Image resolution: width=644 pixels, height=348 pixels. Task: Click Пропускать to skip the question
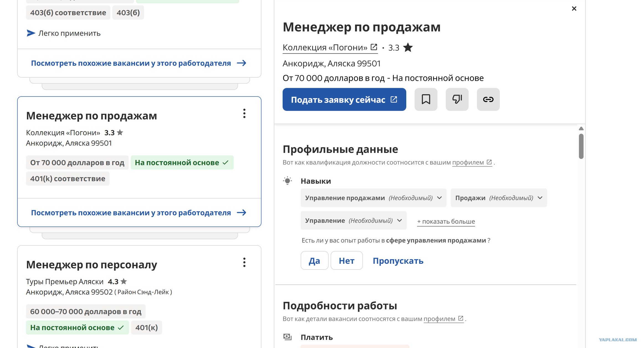[x=398, y=261]
